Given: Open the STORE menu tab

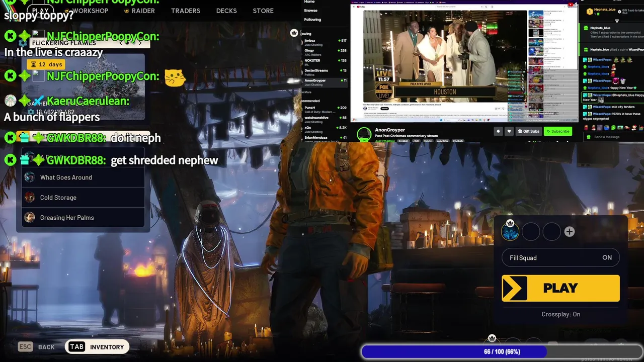Looking at the screenshot, I should [263, 11].
